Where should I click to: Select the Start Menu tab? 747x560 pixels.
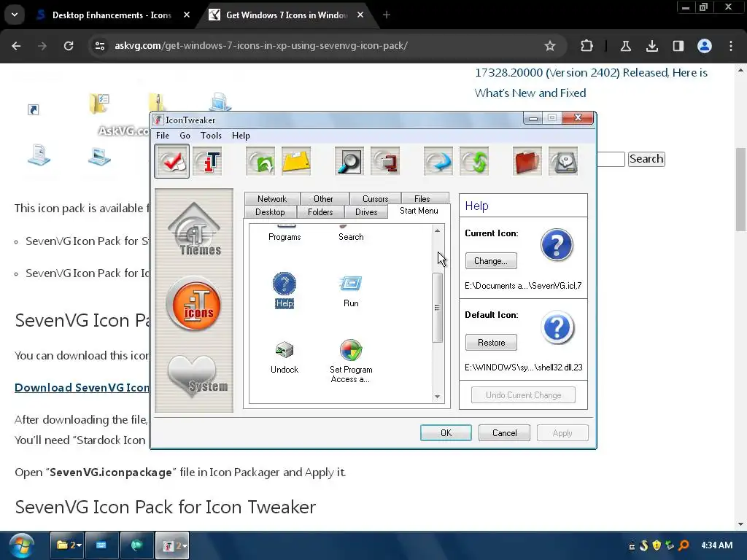click(419, 211)
